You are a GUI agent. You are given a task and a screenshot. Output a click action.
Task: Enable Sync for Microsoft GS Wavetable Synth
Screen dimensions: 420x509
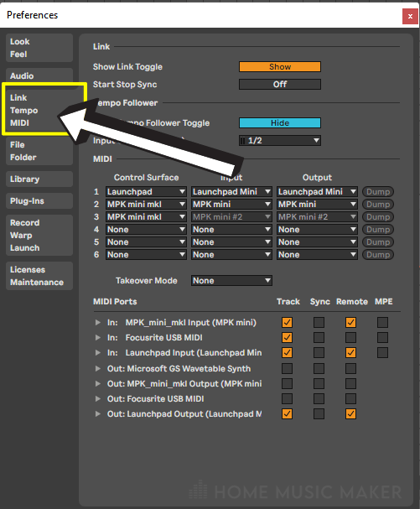point(319,368)
